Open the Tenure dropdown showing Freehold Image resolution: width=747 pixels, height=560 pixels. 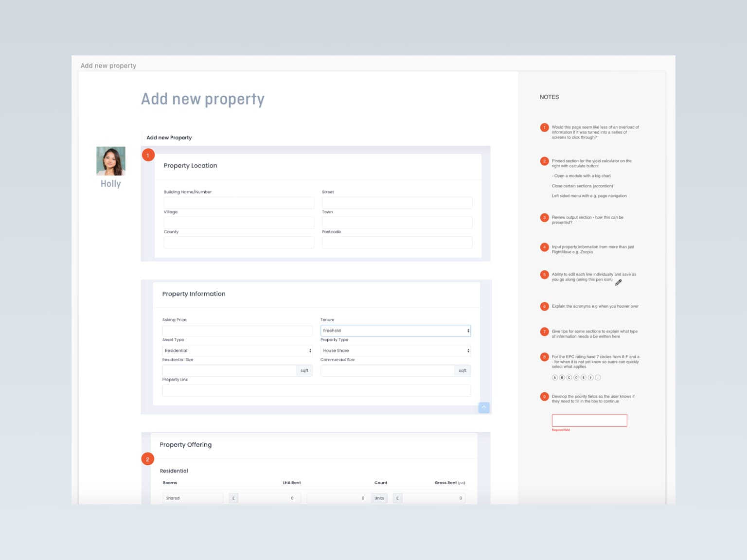(395, 331)
